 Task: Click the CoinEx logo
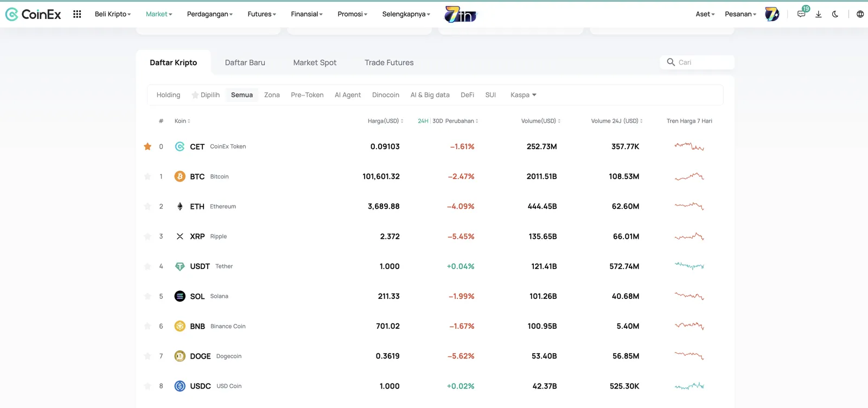click(x=33, y=14)
